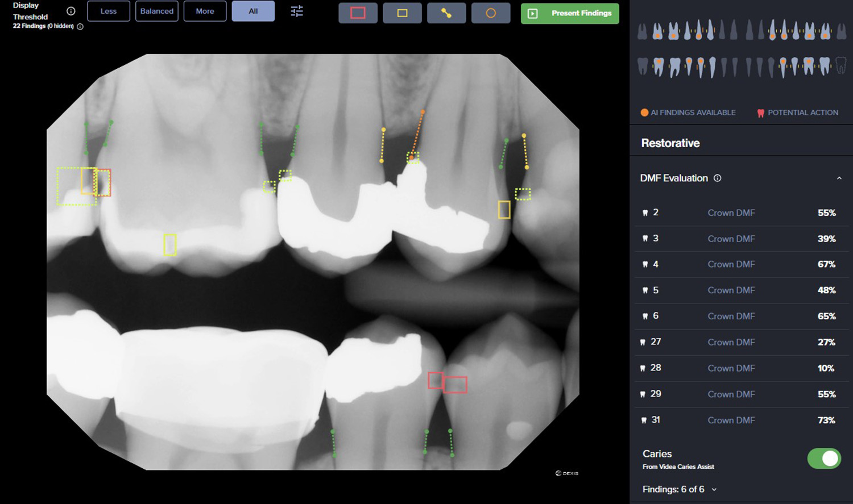Click the More threshold button
The height and width of the screenshot is (504, 853).
[205, 11]
